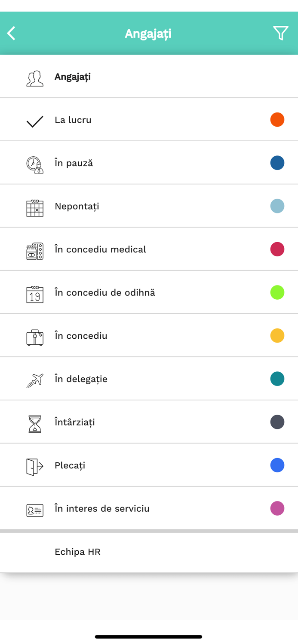Open the Echipa HR section
The height and width of the screenshot is (644, 298).
tap(149, 552)
